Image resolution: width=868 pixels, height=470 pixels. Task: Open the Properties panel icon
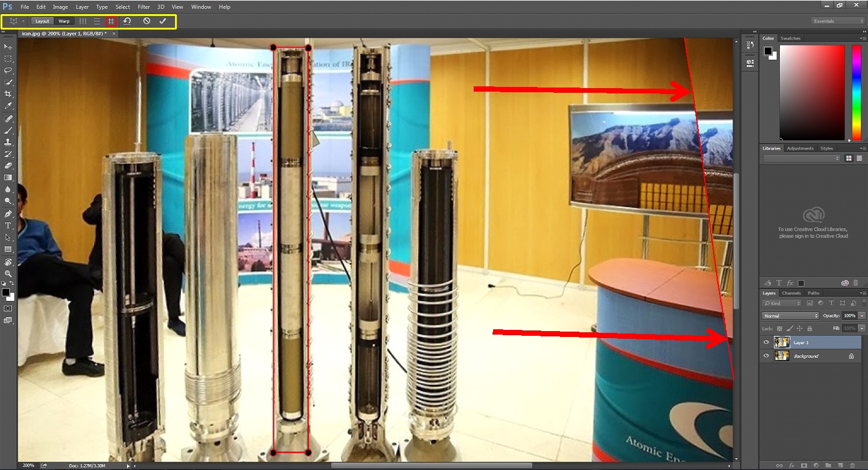tap(750, 63)
